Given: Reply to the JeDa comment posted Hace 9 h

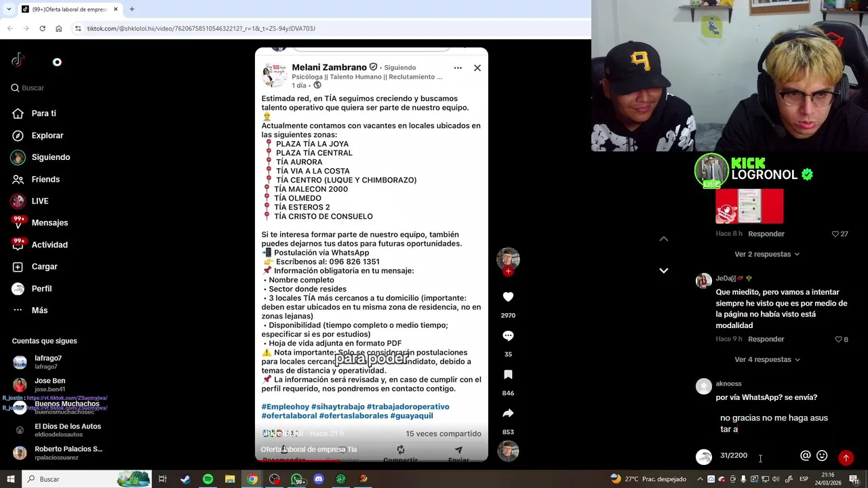Looking at the screenshot, I should [x=766, y=339].
